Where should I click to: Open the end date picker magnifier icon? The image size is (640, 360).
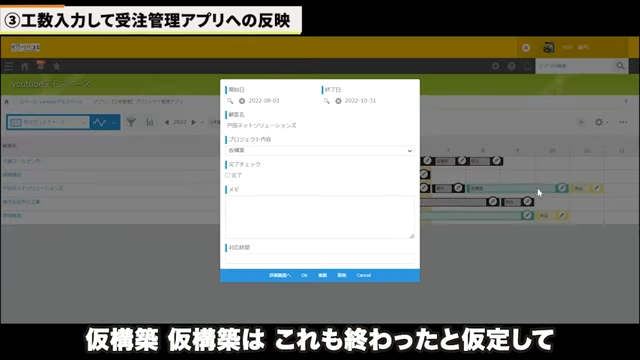[327, 101]
